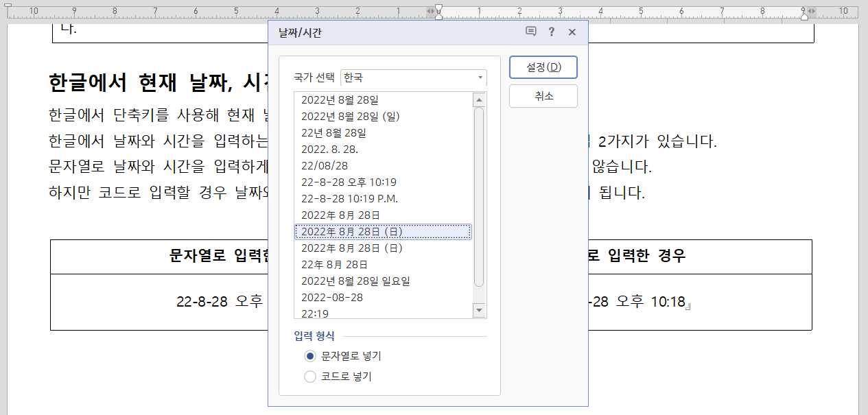Select format 2022년 8월 28일 일요일
868x415 pixels.
pos(383,281)
